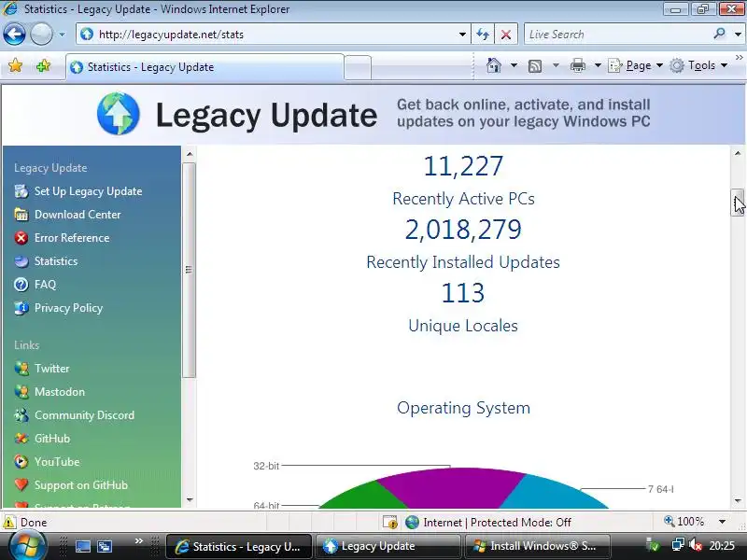Open the FAQ page
Screen dimensions: 747x560
45,285
